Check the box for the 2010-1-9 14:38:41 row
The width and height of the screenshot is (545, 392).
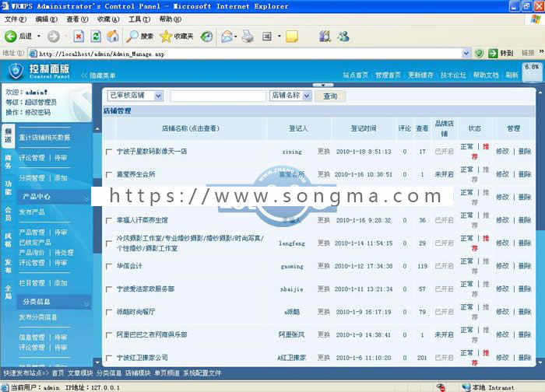[109, 334]
